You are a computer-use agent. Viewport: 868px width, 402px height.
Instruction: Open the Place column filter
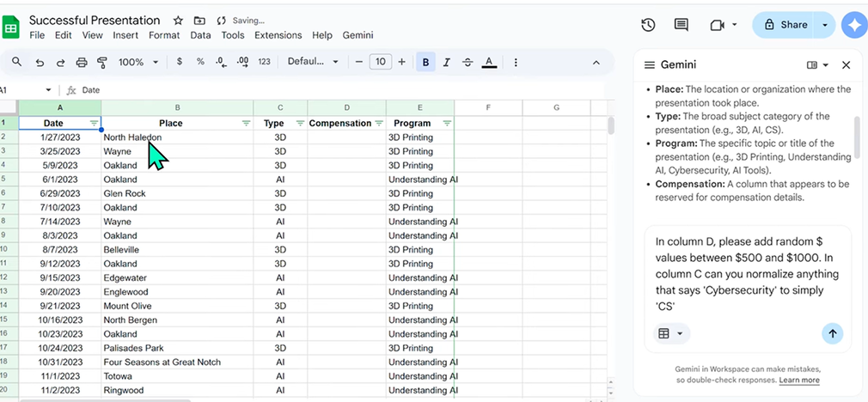[x=247, y=124]
